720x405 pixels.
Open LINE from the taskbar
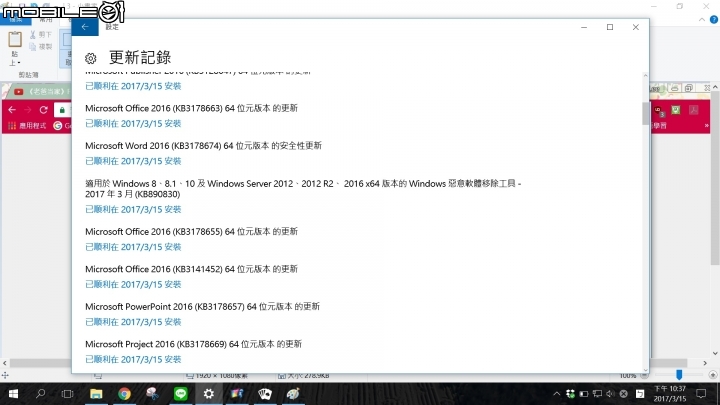coord(180,394)
